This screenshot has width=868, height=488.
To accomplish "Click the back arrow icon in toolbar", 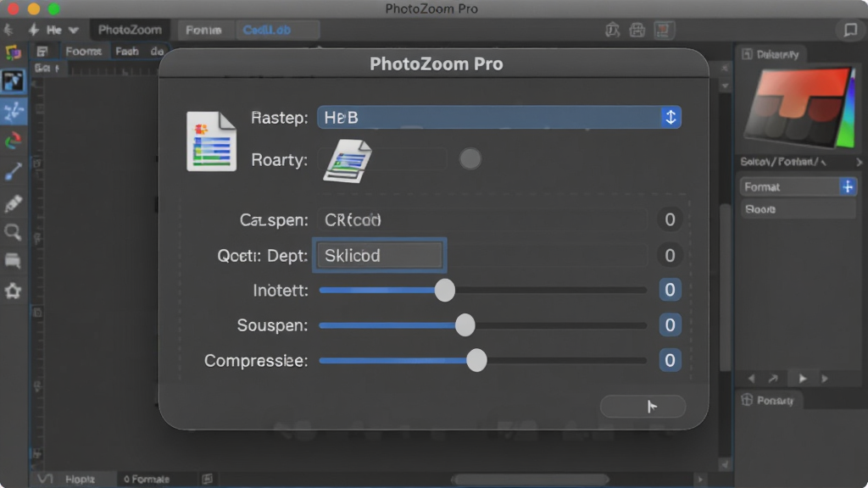I will click(x=8, y=30).
